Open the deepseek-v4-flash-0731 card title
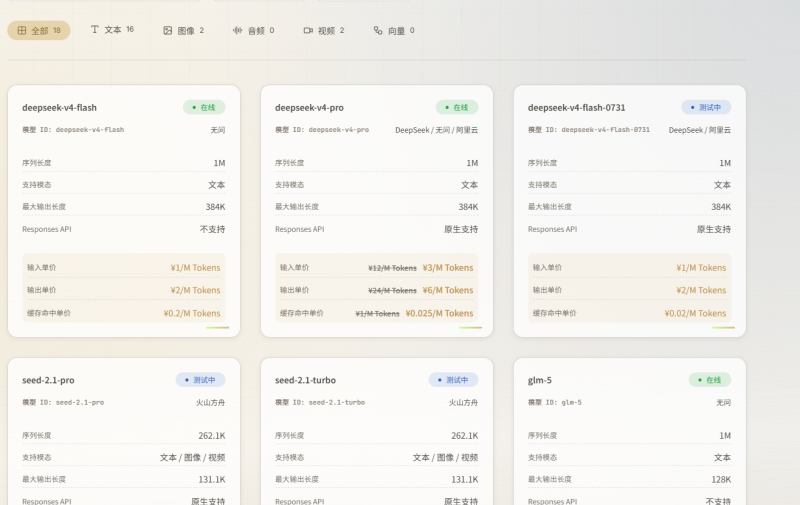Screen dimensions: 800x505 [x=577, y=108]
